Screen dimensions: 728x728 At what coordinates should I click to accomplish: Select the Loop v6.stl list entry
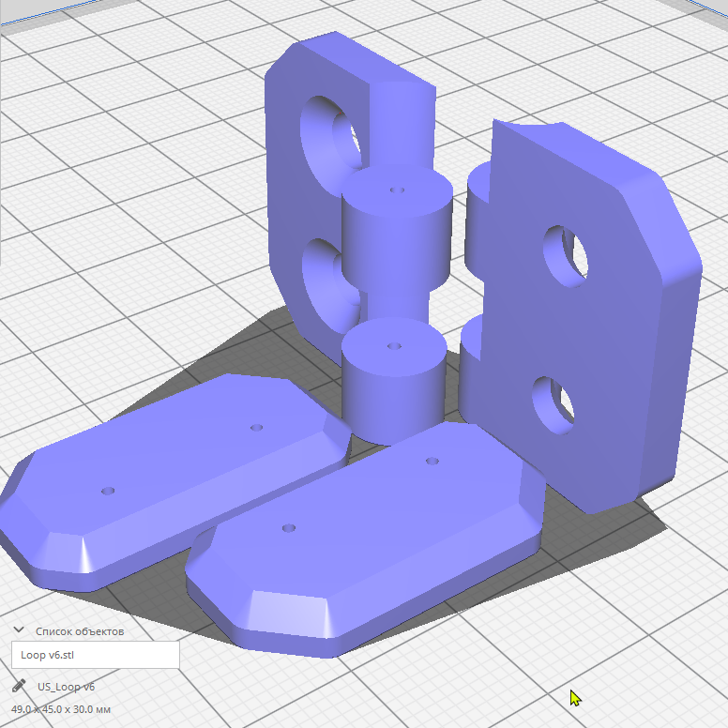tap(95, 655)
